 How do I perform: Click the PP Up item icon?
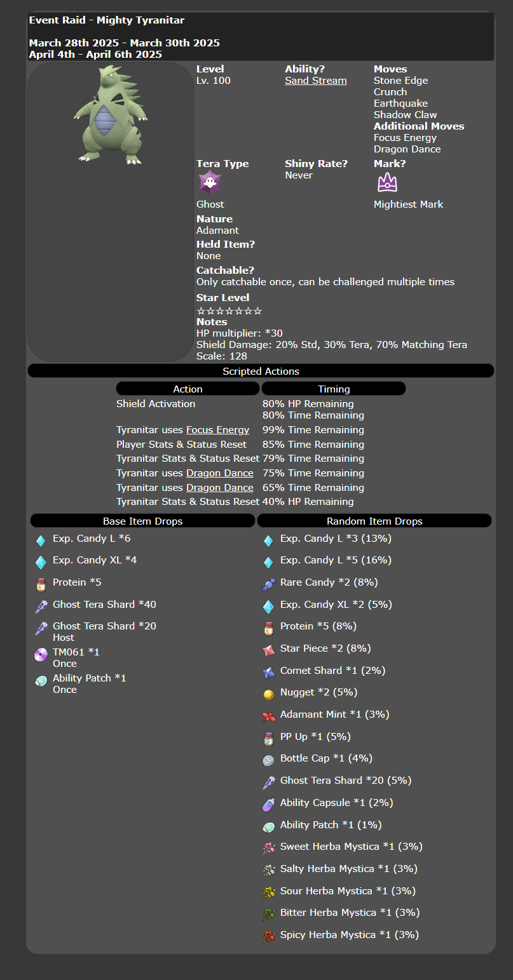[268, 739]
